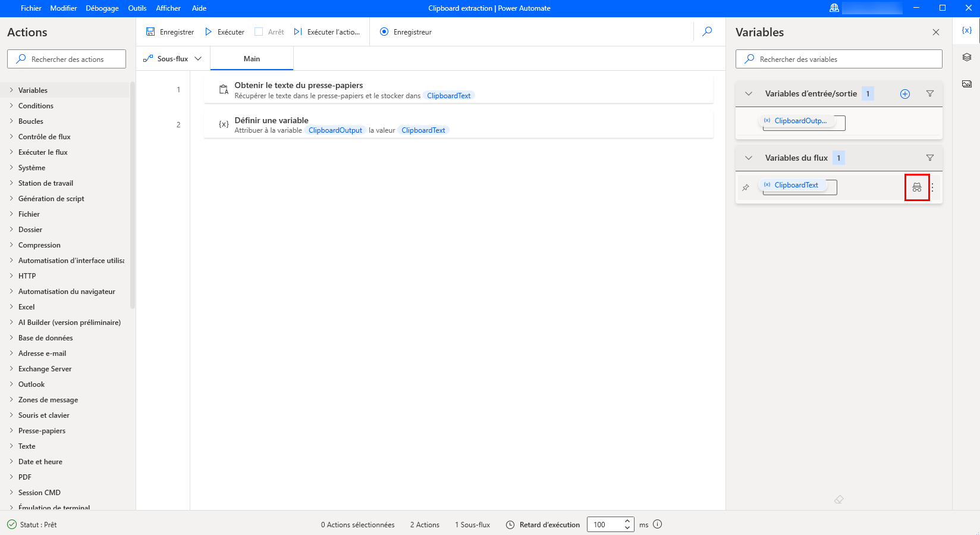The height and width of the screenshot is (535, 980).
Task: Open the Outils menu
Action: 137,8
